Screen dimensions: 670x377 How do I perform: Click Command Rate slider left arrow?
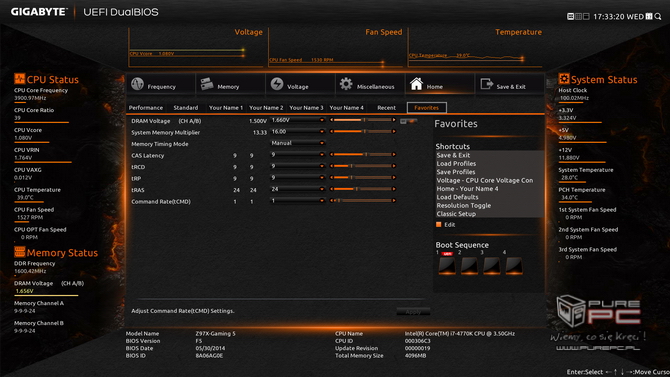[332, 200]
